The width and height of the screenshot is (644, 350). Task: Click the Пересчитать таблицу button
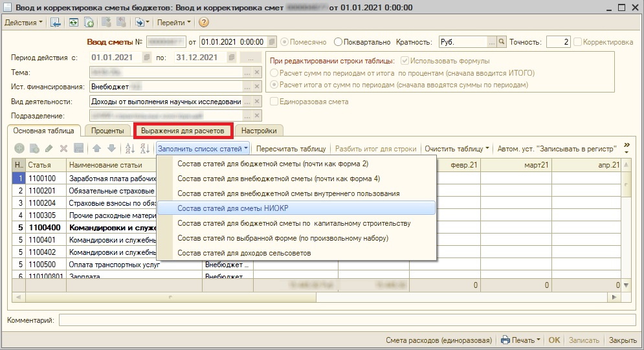pos(291,148)
